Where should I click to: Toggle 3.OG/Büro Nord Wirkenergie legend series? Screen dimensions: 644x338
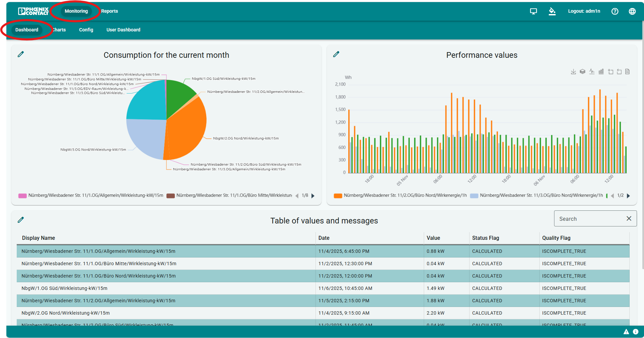point(536,195)
